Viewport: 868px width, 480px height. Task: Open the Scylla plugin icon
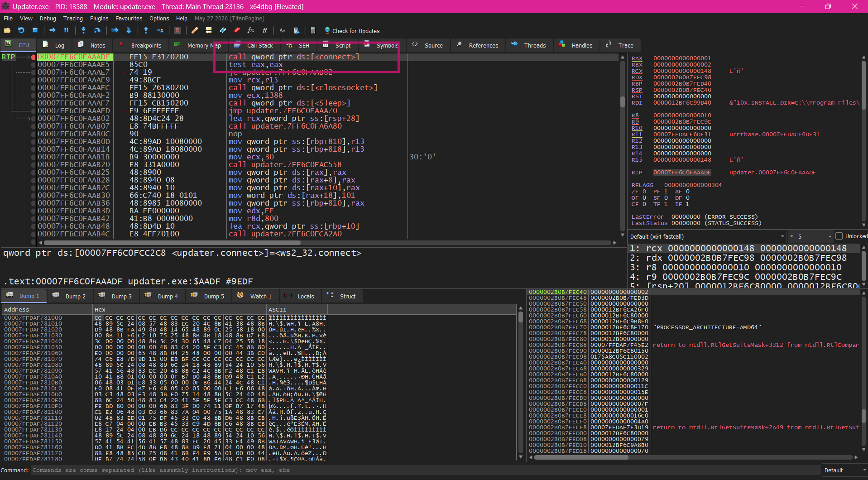coord(177,30)
